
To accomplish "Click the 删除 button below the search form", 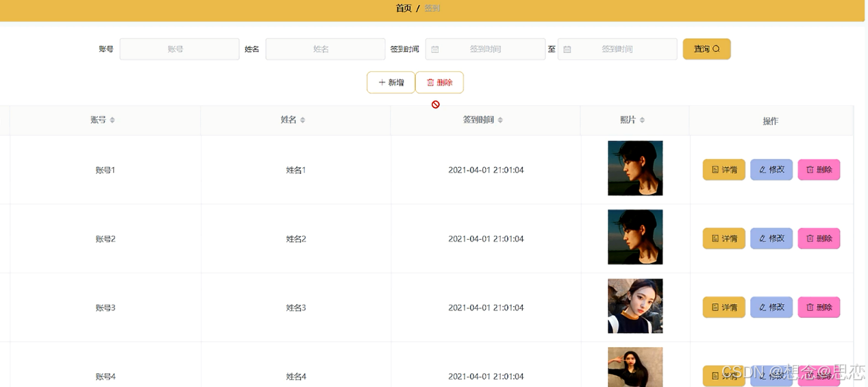I will 439,82.
